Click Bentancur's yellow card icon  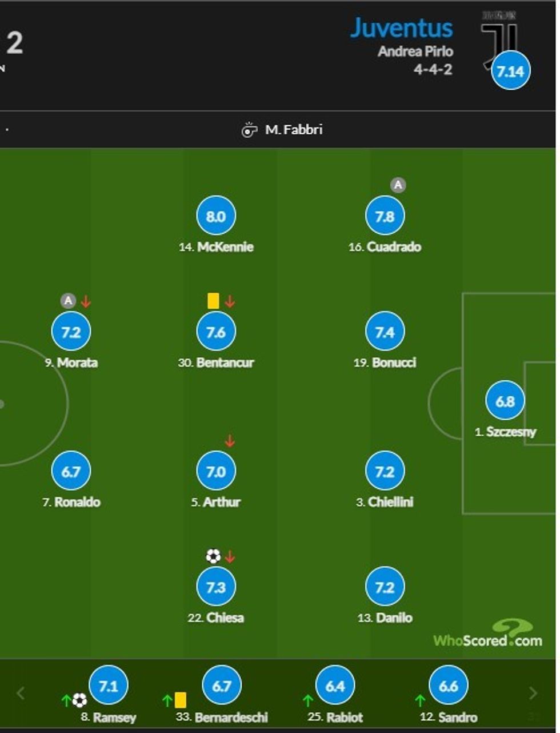[x=213, y=301]
